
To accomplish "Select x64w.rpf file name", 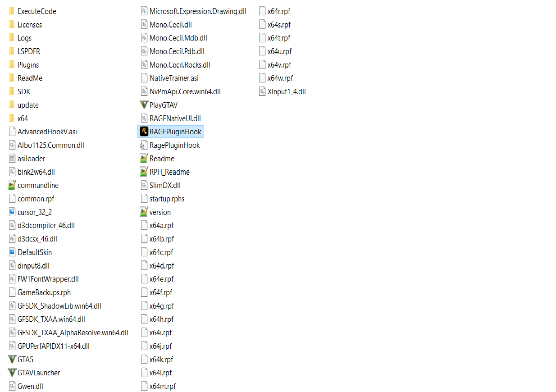I will 280,78.
